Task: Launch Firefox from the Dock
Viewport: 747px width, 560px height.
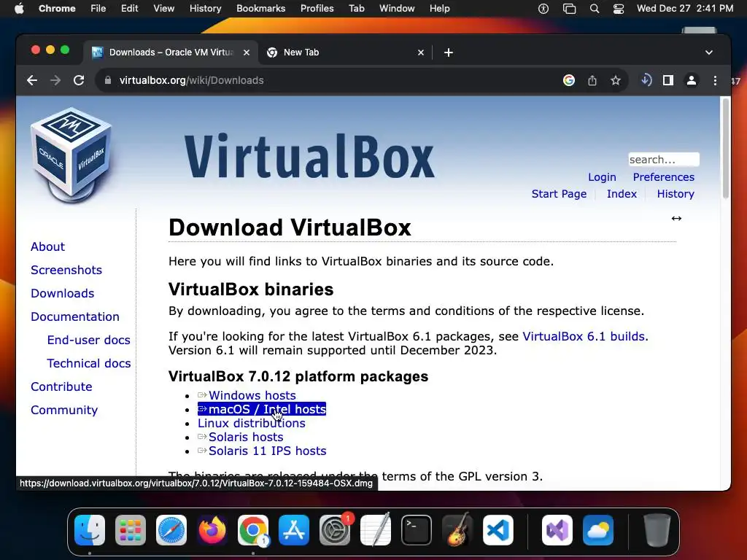Action: [212, 530]
